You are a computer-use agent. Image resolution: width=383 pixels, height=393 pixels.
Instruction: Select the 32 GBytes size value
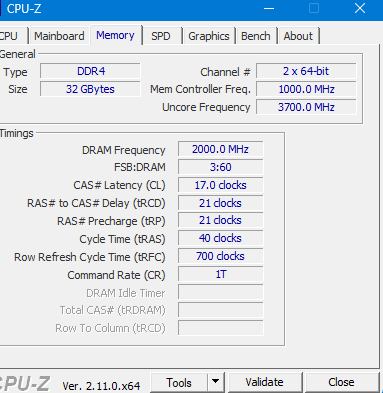pos(90,89)
